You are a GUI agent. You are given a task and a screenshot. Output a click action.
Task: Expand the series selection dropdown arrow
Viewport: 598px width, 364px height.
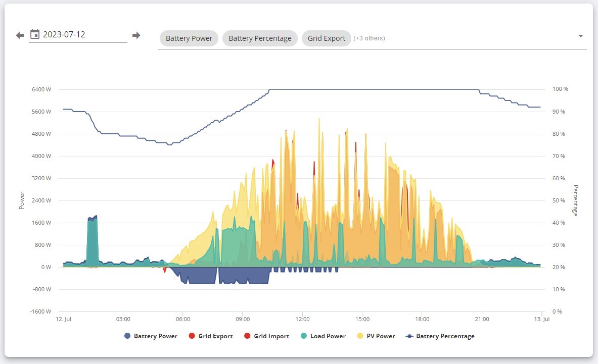(580, 36)
